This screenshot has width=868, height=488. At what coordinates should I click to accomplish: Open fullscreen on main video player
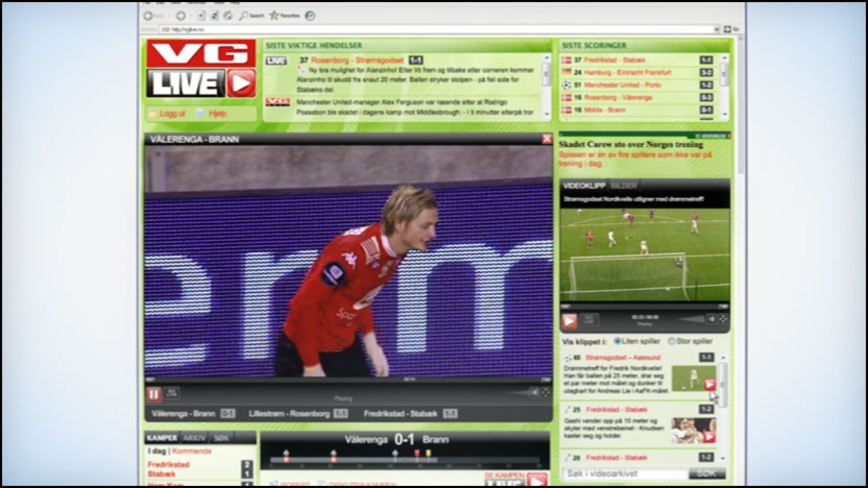click(546, 393)
